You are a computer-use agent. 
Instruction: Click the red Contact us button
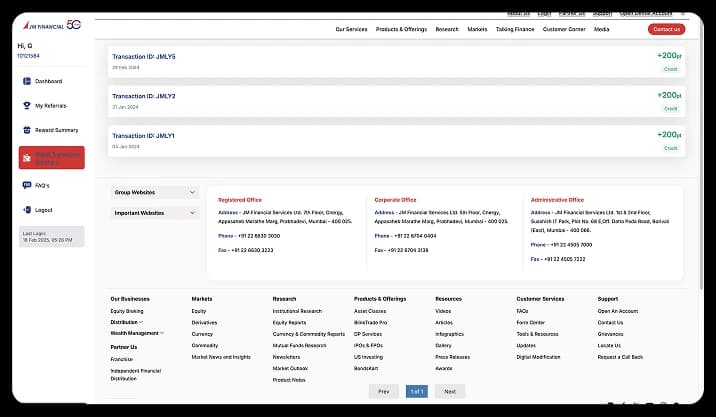pyautogui.click(x=666, y=29)
